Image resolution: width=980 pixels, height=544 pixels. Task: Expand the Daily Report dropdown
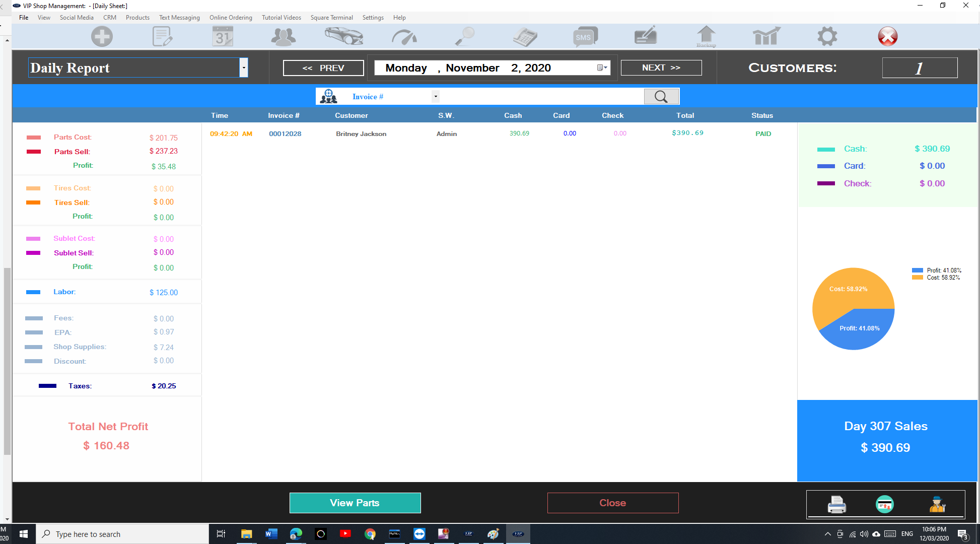click(x=244, y=67)
